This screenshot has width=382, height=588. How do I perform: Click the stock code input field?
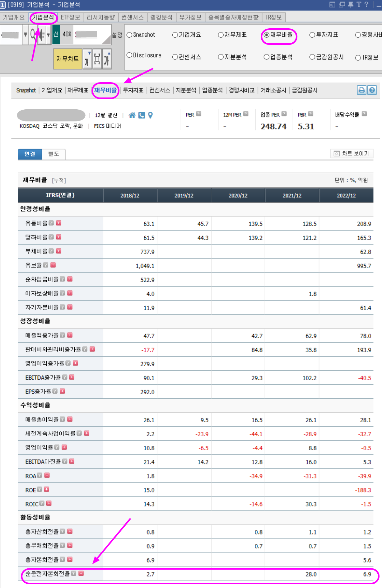coord(11,35)
